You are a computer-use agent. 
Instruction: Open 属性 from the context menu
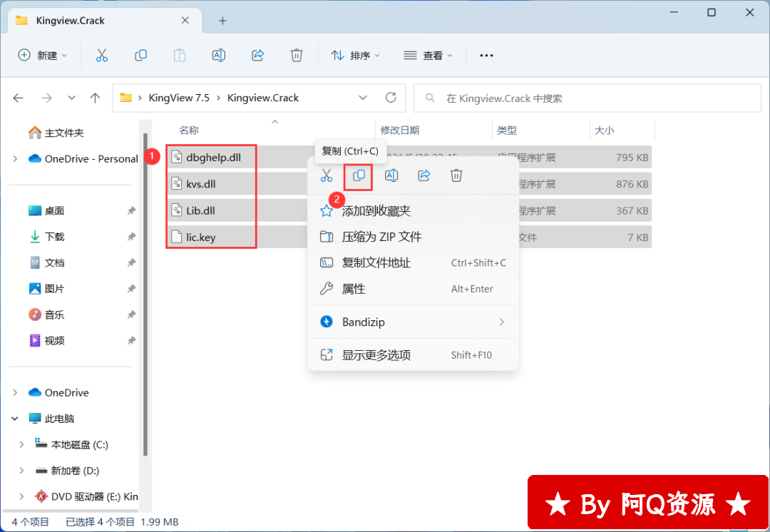(414, 289)
